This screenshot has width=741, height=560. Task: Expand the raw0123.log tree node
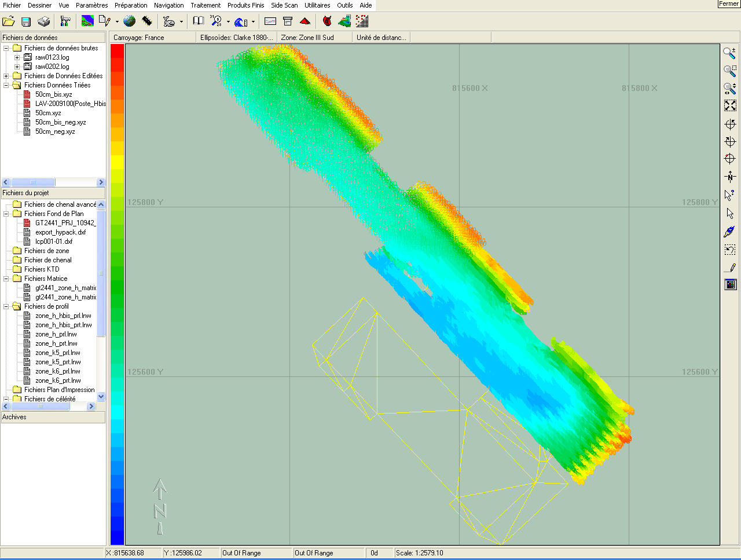[x=17, y=57]
